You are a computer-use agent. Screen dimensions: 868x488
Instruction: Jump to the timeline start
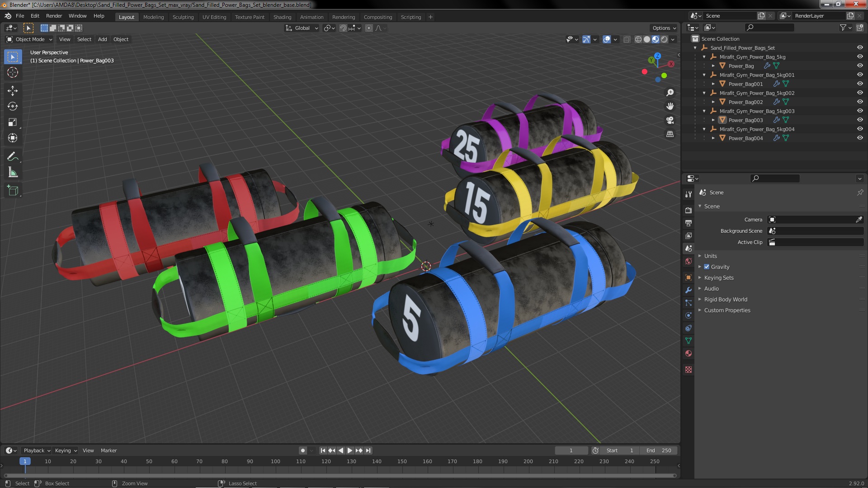click(x=323, y=450)
